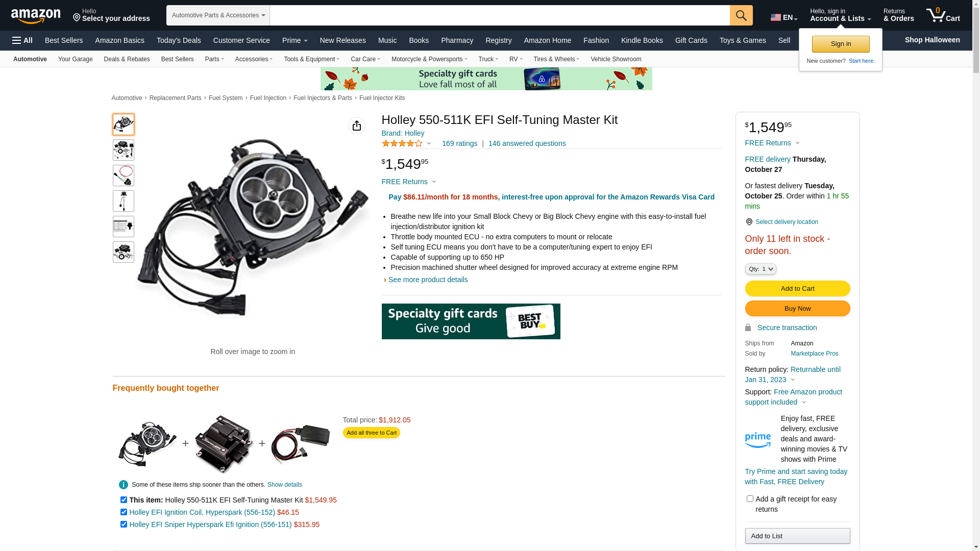Open Automotive Parts & Accessories search category dropdown
The image size is (980, 551).
218,15
